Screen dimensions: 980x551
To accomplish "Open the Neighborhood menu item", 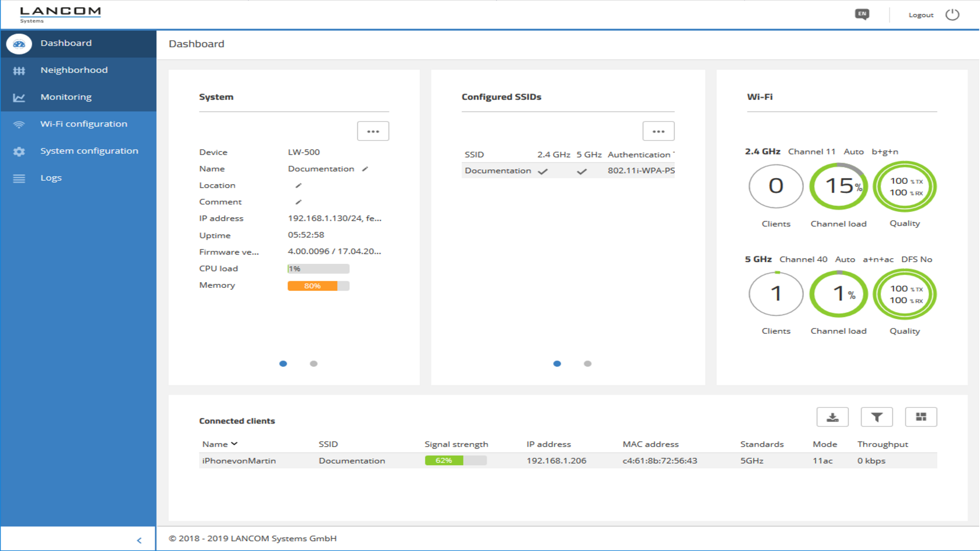I will pos(74,70).
